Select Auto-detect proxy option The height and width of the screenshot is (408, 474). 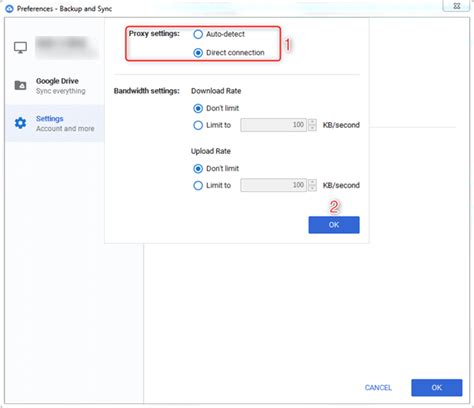click(x=198, y=34)
